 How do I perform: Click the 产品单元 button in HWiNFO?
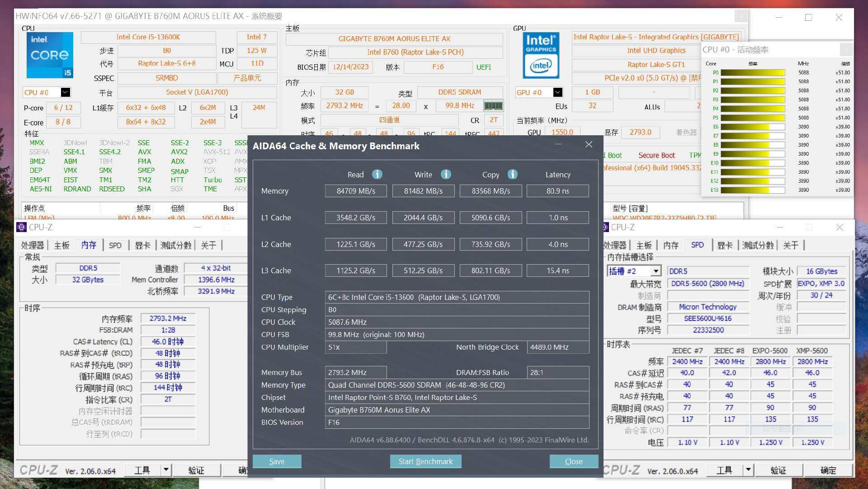point(247,78)
